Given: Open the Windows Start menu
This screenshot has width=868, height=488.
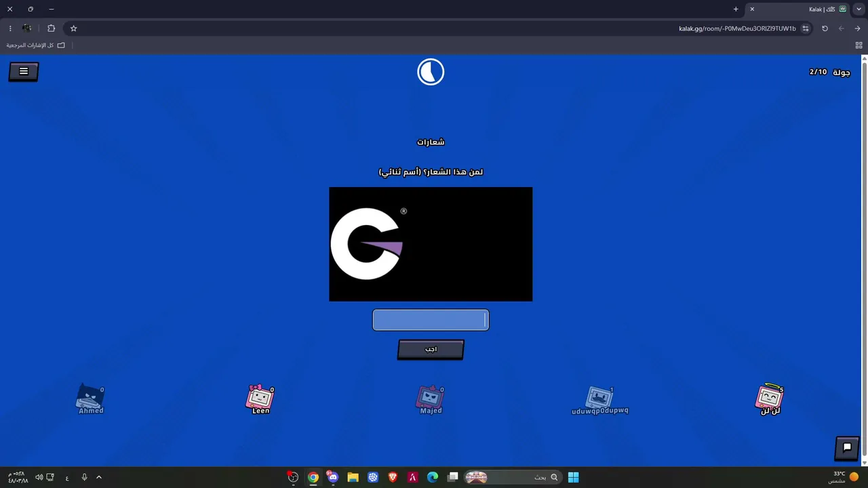Looking at the screenshot, I should pos(573,477).
